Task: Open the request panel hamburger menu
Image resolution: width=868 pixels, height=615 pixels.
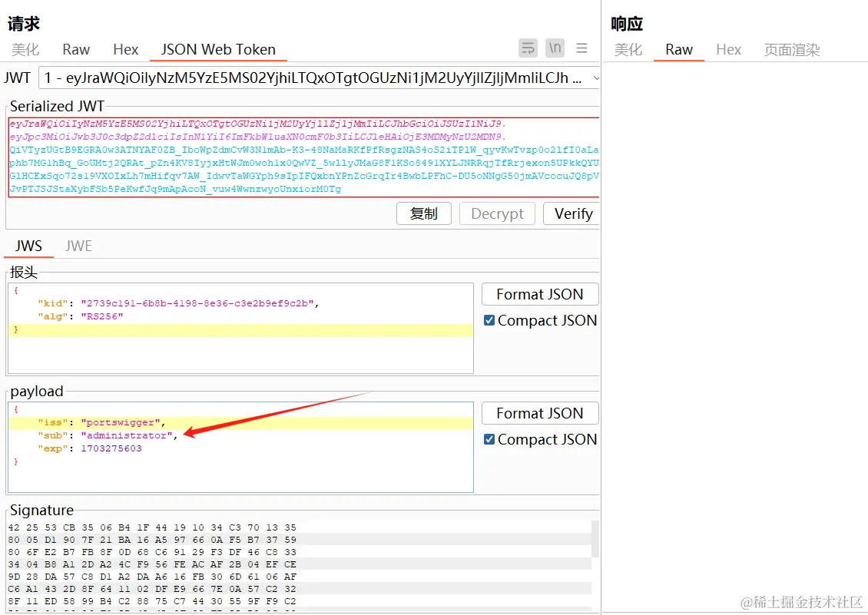Action: (581, 48)
